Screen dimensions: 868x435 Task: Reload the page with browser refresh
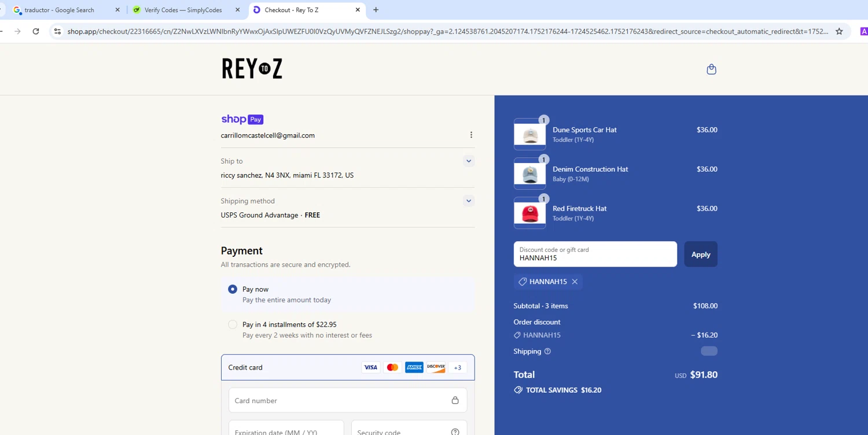click(x=36, y=31)
